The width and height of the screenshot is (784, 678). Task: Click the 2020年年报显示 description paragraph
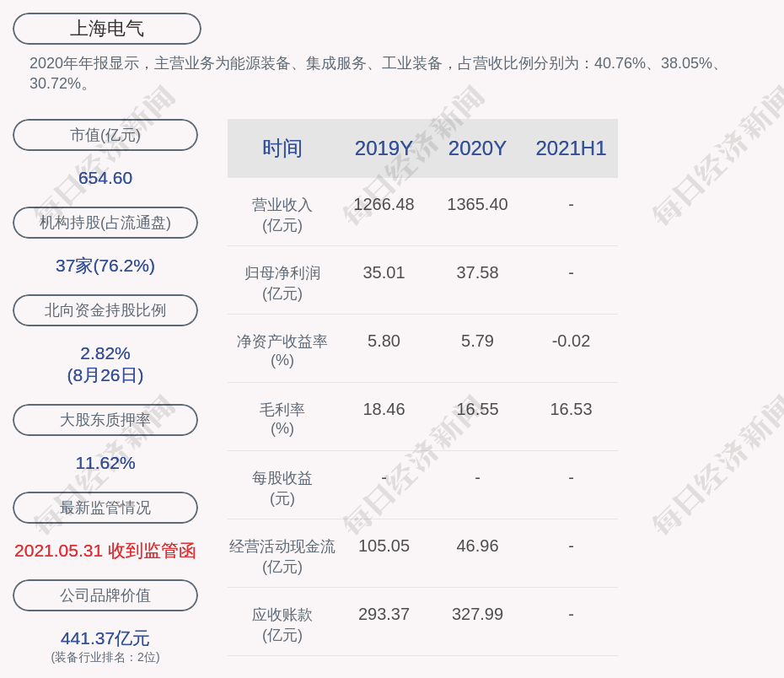375,73
